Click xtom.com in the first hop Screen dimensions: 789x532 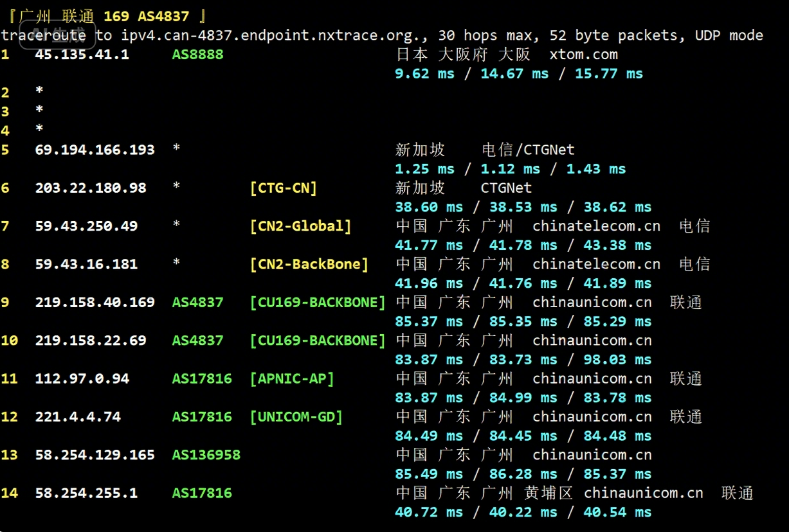tap(584, 55)
